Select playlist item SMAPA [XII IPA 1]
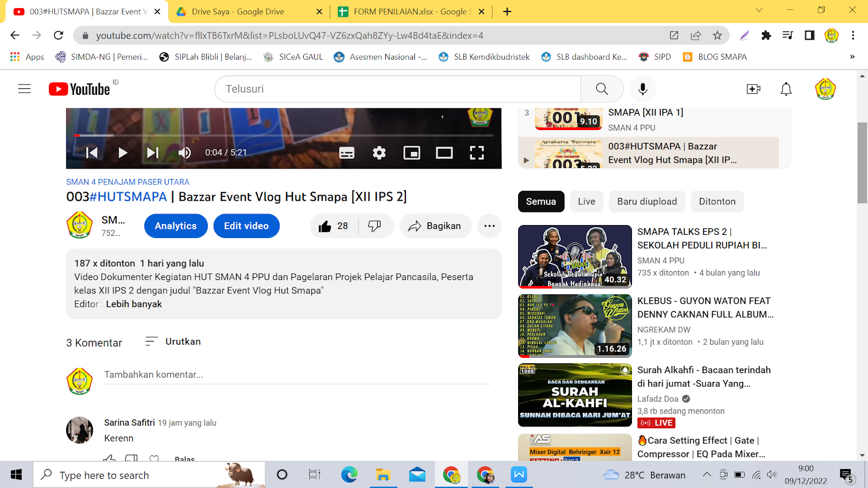 [x=649, y=119]
